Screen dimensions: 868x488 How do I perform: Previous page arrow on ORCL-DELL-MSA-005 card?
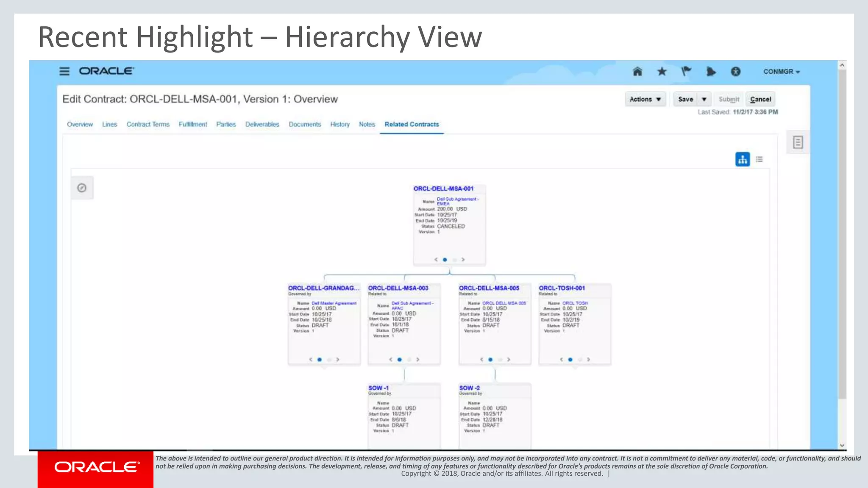[481, 359]
